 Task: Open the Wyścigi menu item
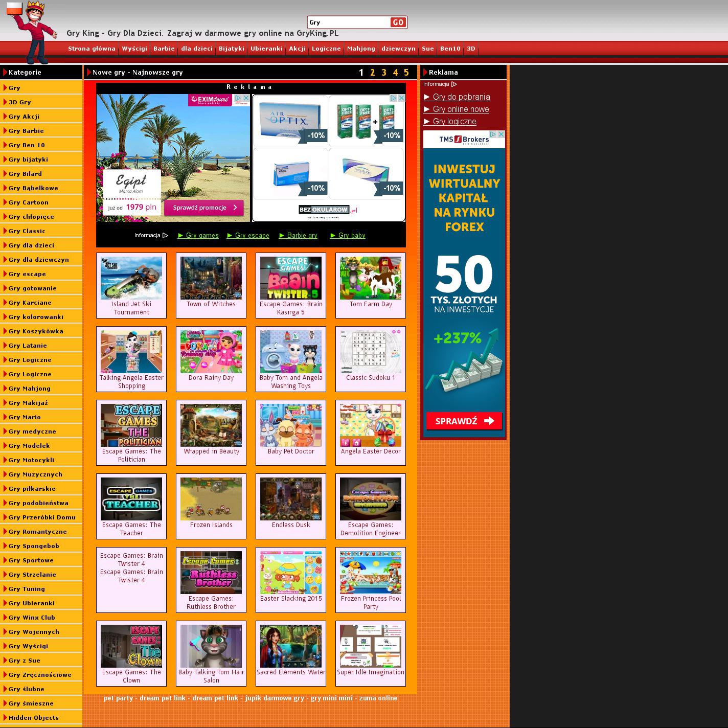pos(134,49)
